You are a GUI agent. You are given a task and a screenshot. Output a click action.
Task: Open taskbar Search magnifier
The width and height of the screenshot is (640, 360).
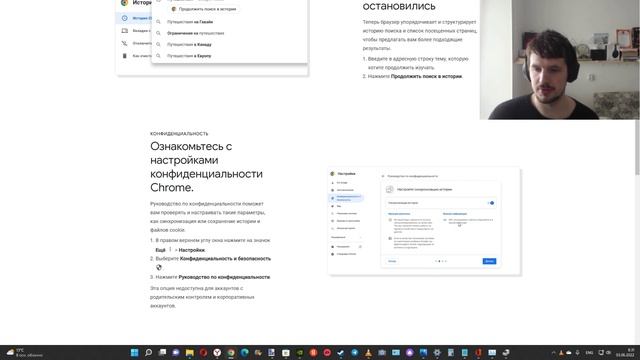coord(149,353)
